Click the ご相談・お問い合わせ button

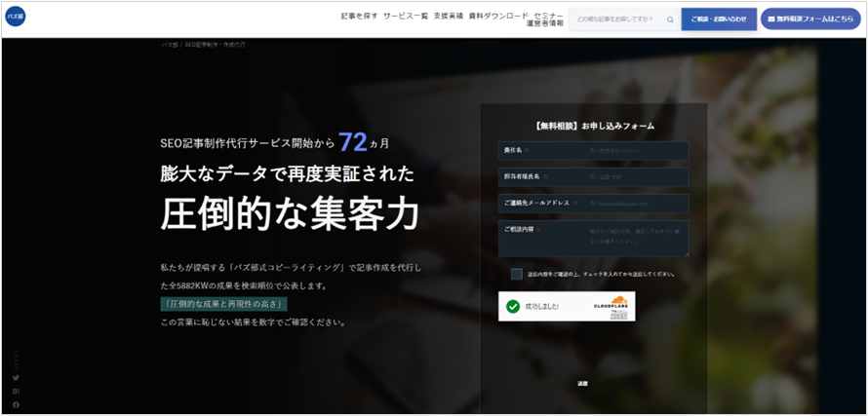pyautogui.click(x=719, y=19)
